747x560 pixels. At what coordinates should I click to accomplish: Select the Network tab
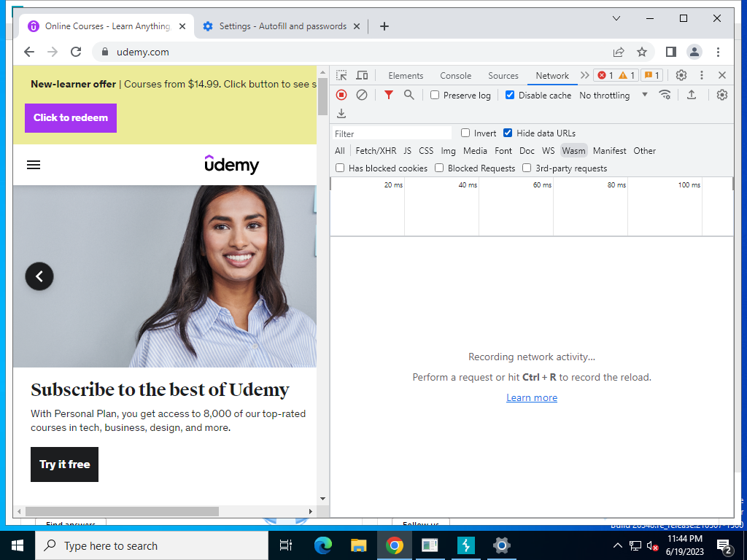coord(552,75)
